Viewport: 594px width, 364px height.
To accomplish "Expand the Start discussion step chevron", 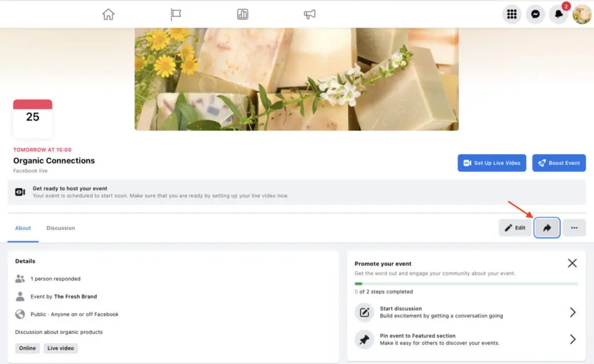I will click(x=573, y=312).
